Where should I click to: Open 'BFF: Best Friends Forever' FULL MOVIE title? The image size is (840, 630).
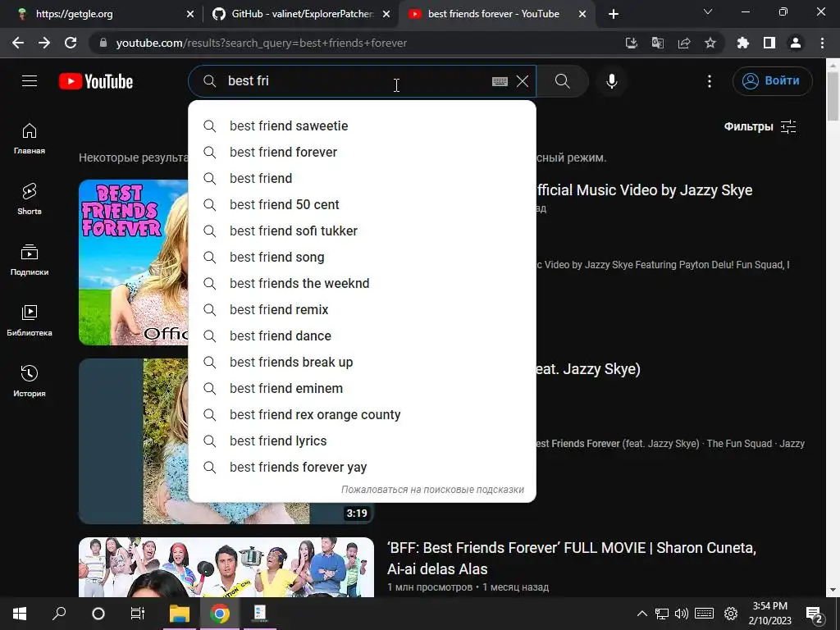(571, 558)
